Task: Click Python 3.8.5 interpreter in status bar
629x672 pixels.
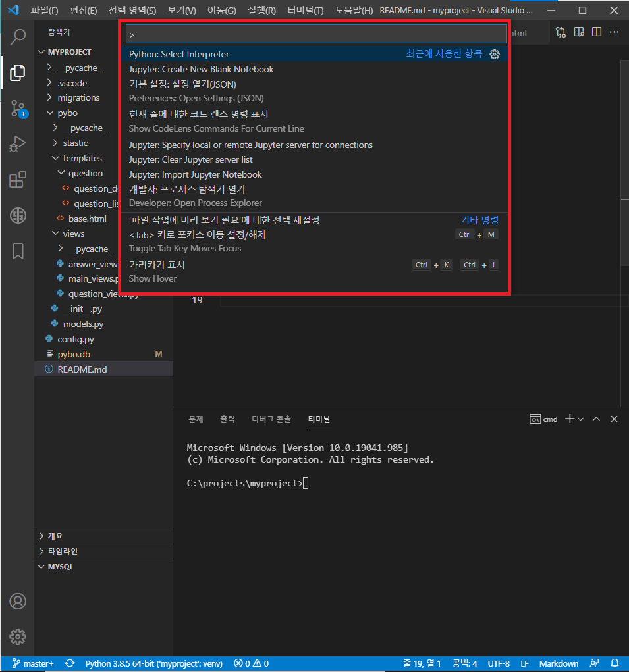Action: click(154, 663)
